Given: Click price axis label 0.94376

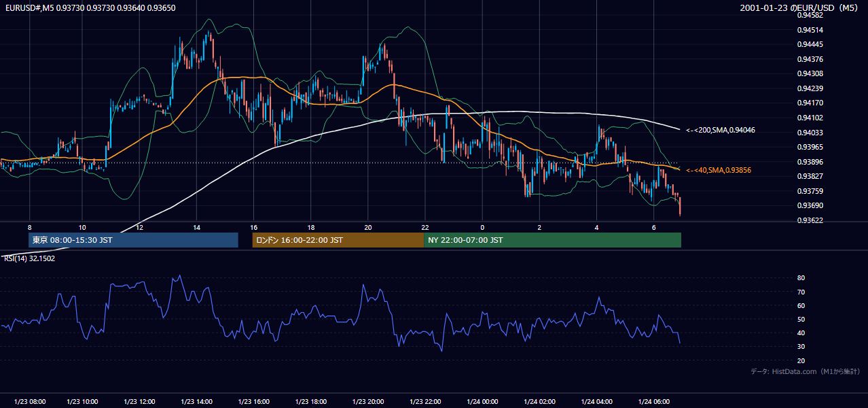Looking at the screenshot, I should coord(810,59).
